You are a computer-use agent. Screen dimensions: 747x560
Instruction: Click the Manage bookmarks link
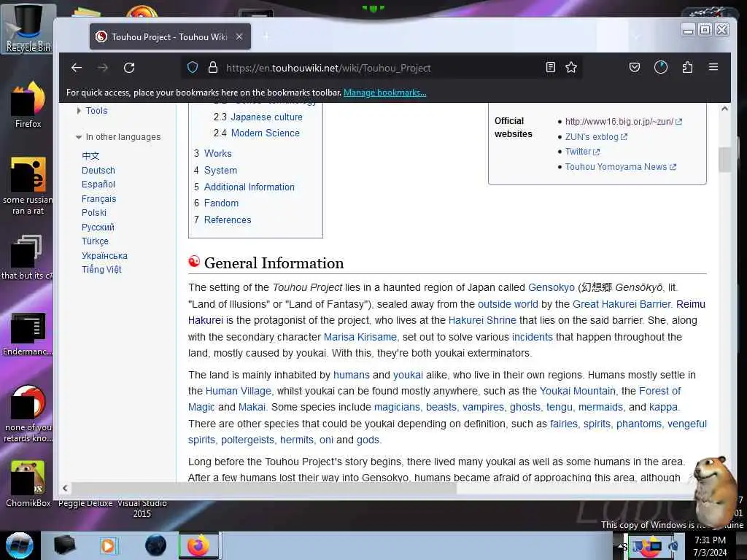[x=385, y=93]
